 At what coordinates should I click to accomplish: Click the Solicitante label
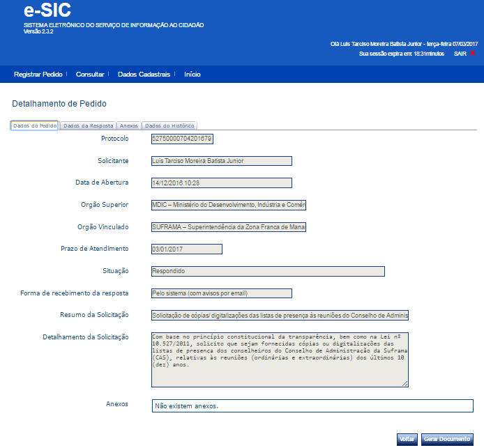click(113, 161)
